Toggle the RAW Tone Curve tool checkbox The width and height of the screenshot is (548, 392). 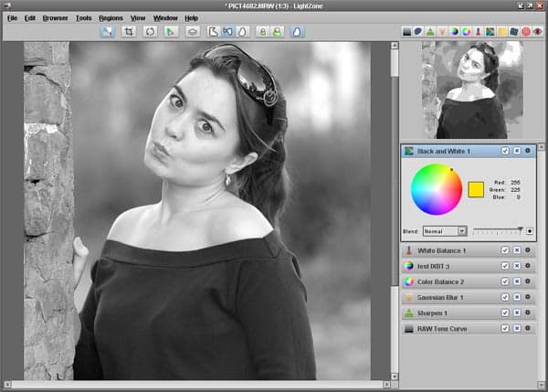[x=505, y=328]
